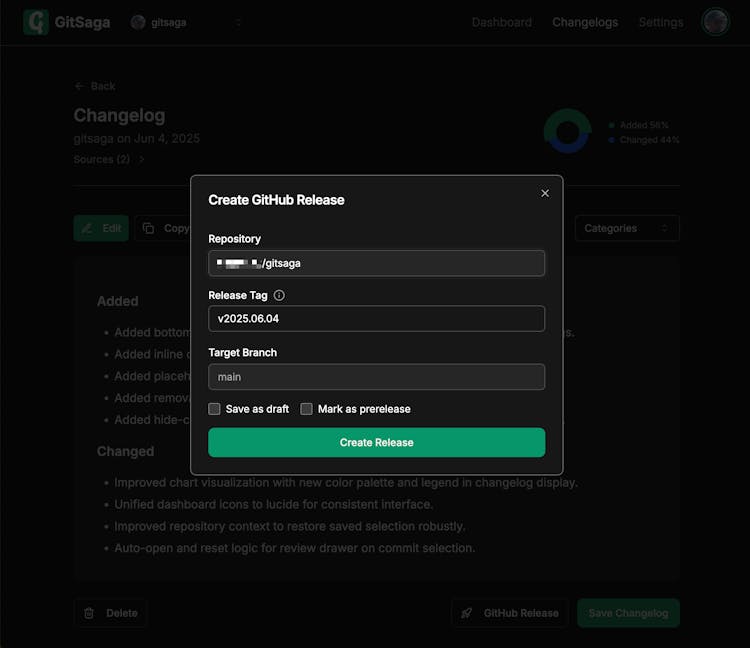
Task: Close the Create GitHub Release dialog
Action: point(545,193)
